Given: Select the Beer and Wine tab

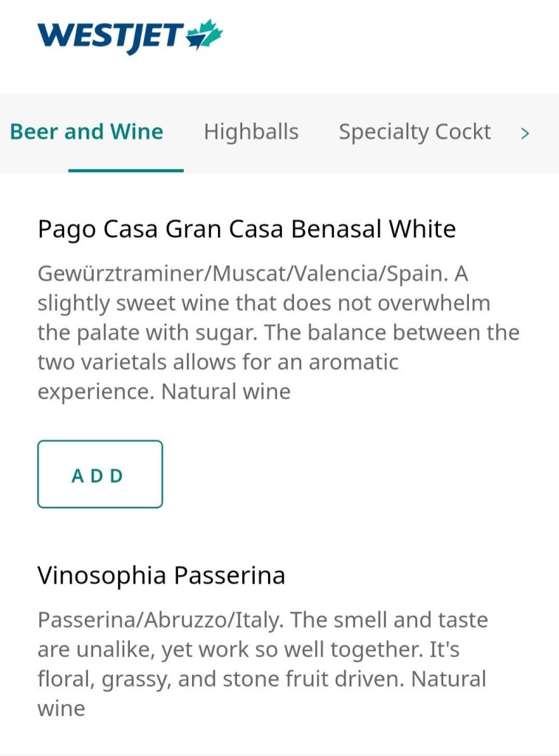Looking at the screenshot, I should point(86,132).
